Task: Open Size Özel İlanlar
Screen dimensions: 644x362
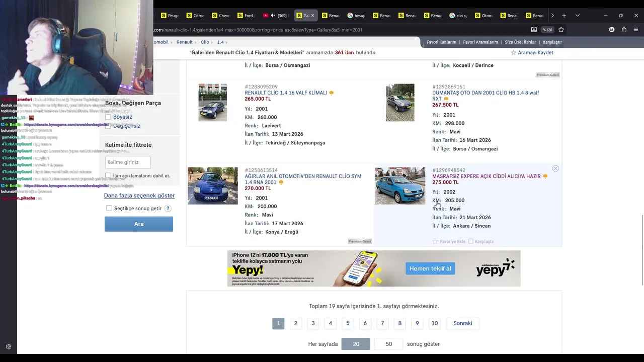Action: [520, 42]
